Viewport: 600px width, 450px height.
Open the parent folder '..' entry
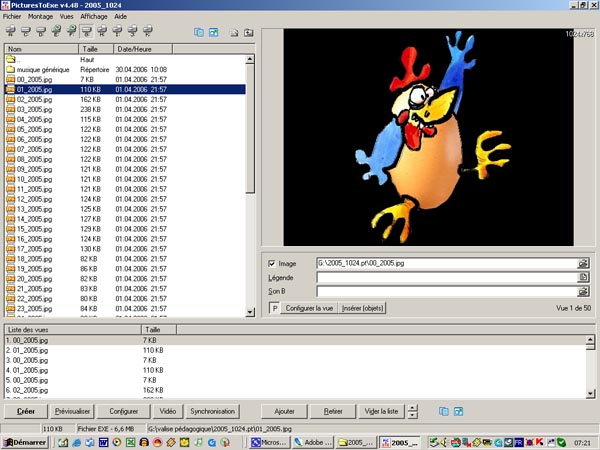tap(13, 59)
